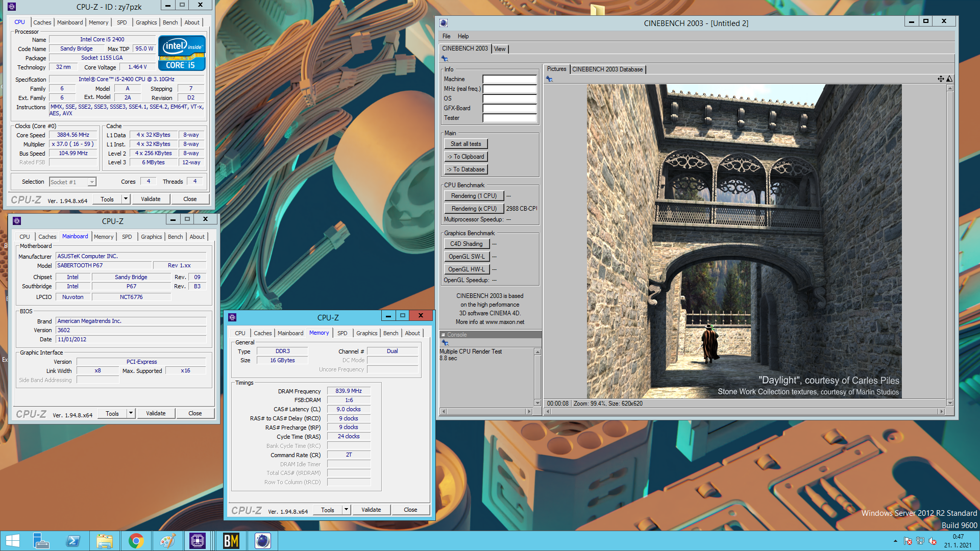Open Paint from the taskbar
The height and width of the screenshot is (551, 980).
[x=168, y=541]
